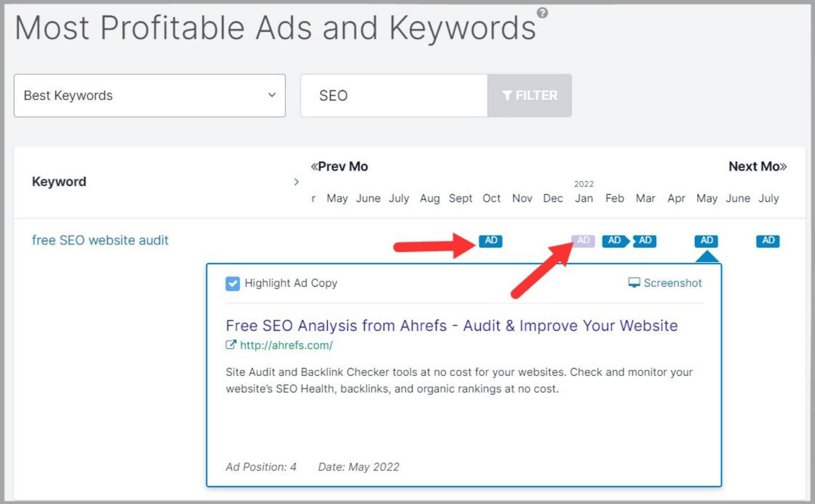The height and width of the screenshot is (504, 815).
Task: Click the purple AD badge under January 2022
Action: point(583,241)
